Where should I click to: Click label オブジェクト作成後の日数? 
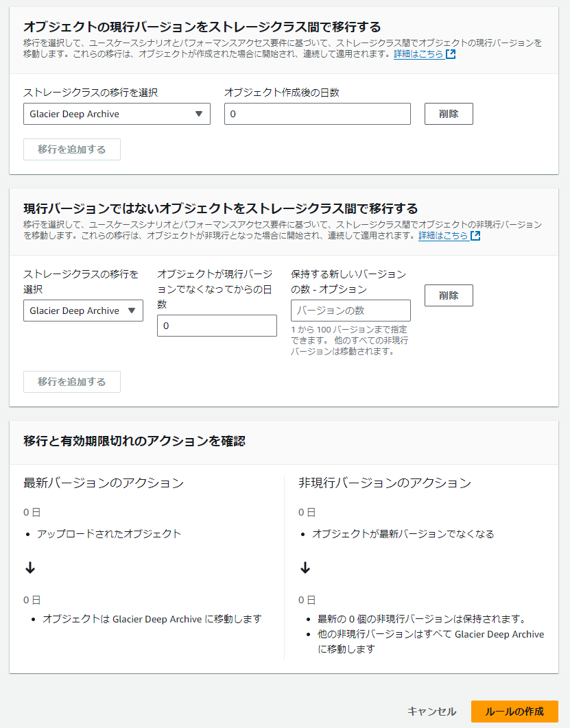[281, 93]
